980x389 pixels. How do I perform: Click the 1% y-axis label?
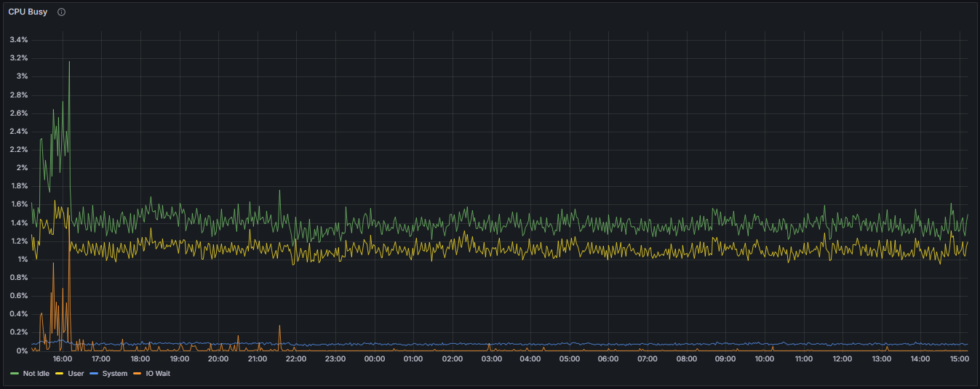click(23, 260)
